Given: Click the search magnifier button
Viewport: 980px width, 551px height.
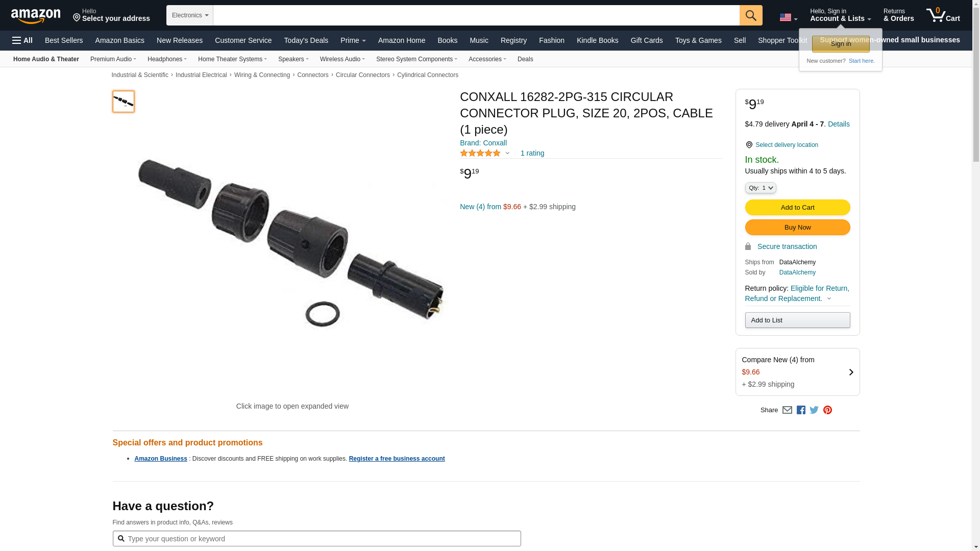Looking at the screenshot, I should pyautogui.click(x=751, y=15).
